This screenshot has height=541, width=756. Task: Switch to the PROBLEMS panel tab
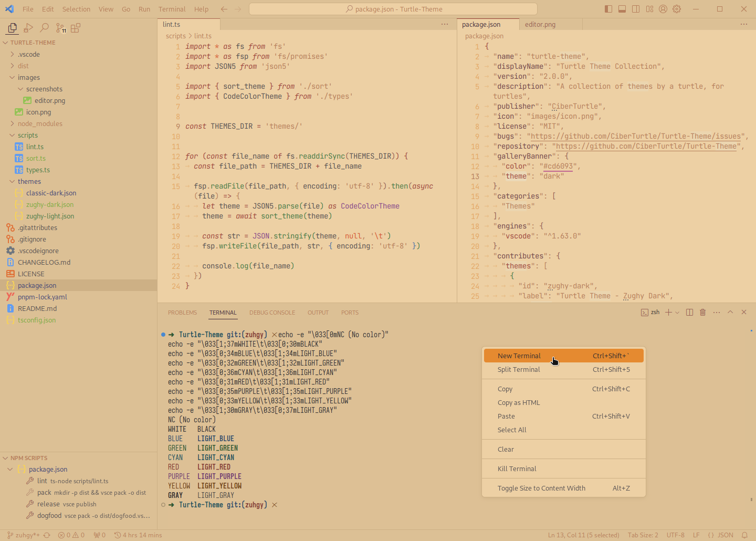(x=182, y=313)
